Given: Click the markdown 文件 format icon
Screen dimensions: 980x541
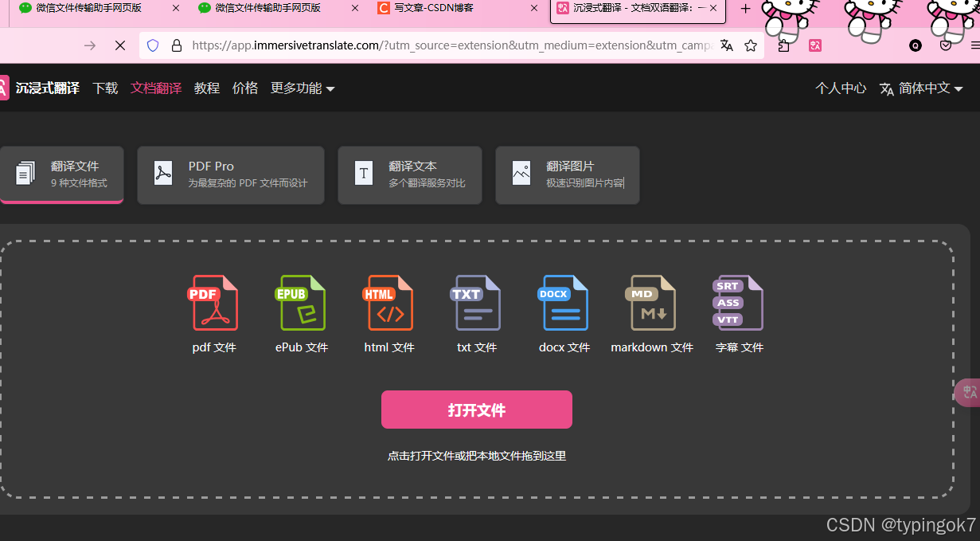Looking at the screenshot, I should 651,303.
